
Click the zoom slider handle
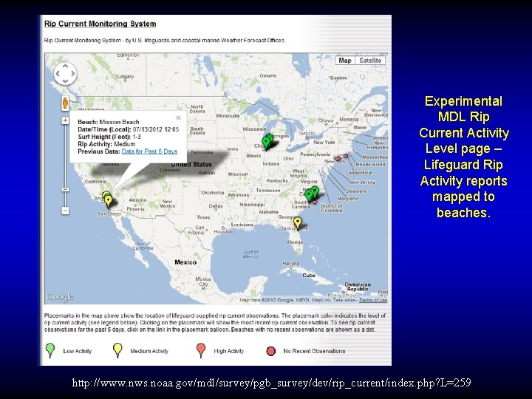pos(65,189)
